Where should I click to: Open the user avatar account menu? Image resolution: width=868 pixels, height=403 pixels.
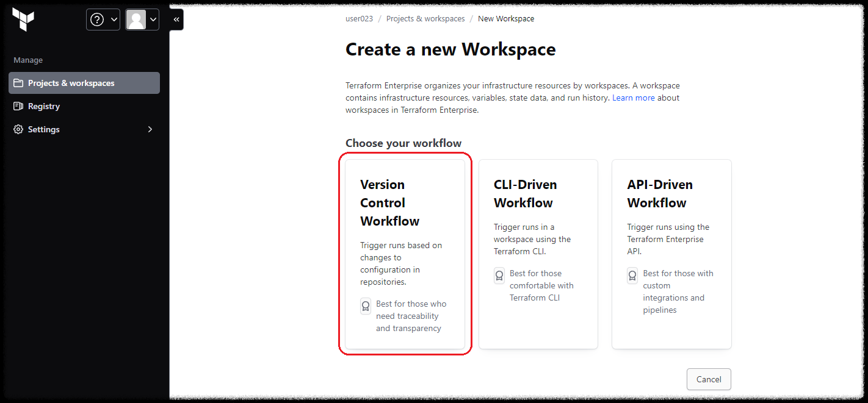[x=142, y=20]
